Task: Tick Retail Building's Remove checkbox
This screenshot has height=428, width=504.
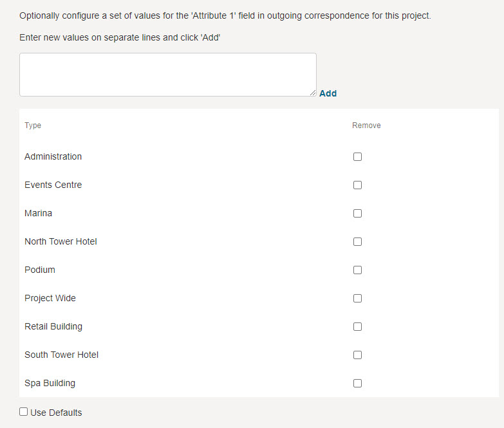Action: point(357,326)
